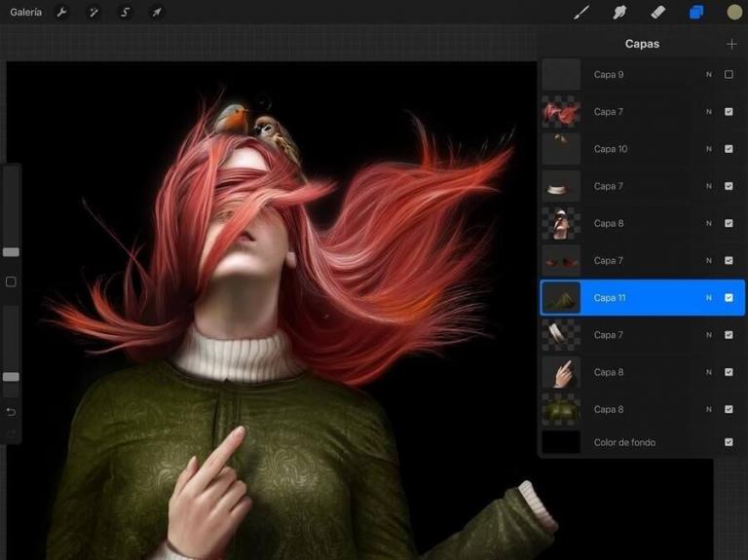Open the Actions wrench menu

tap(61, 13)
